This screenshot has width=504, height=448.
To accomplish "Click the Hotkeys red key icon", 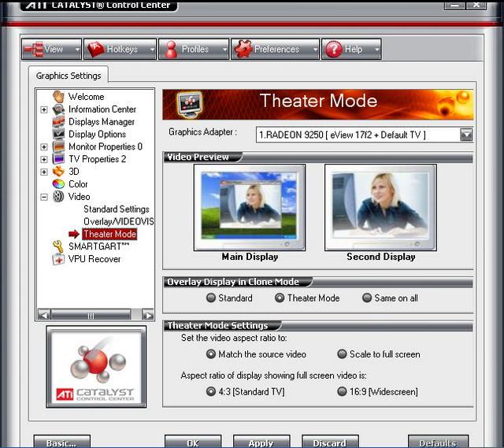I will 95,49.
